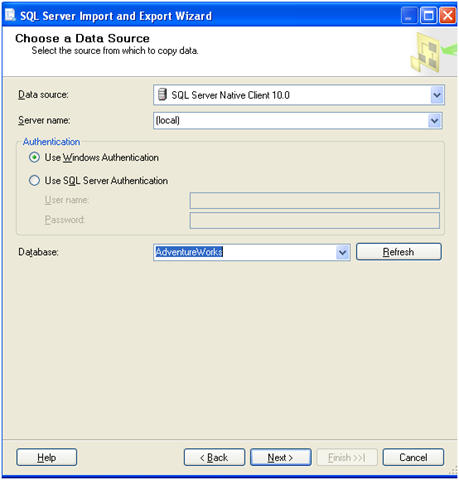Minimize the Import and Export Wizard window
The width and height of the screenshot is (459, 480).
pos(409,15)
